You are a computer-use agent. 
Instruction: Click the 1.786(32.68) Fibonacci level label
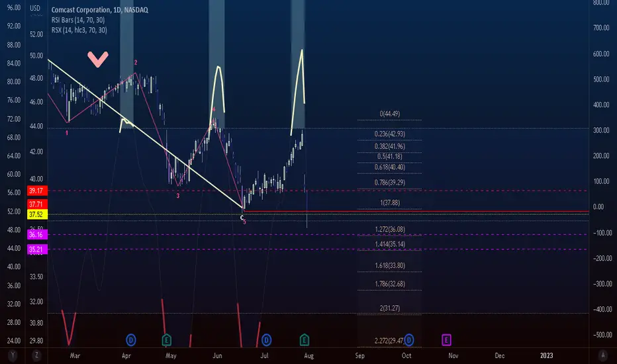coord(389,284)
